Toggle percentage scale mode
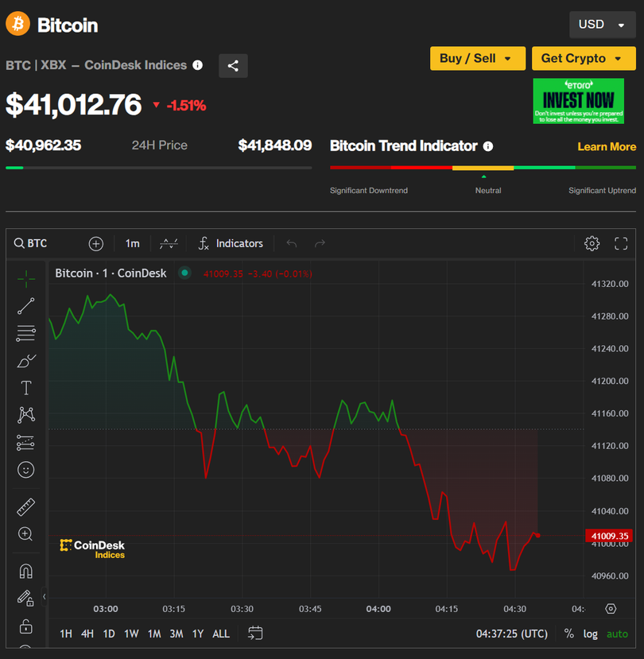The height and width of the screenshot is (659, 644). [568, 634]
